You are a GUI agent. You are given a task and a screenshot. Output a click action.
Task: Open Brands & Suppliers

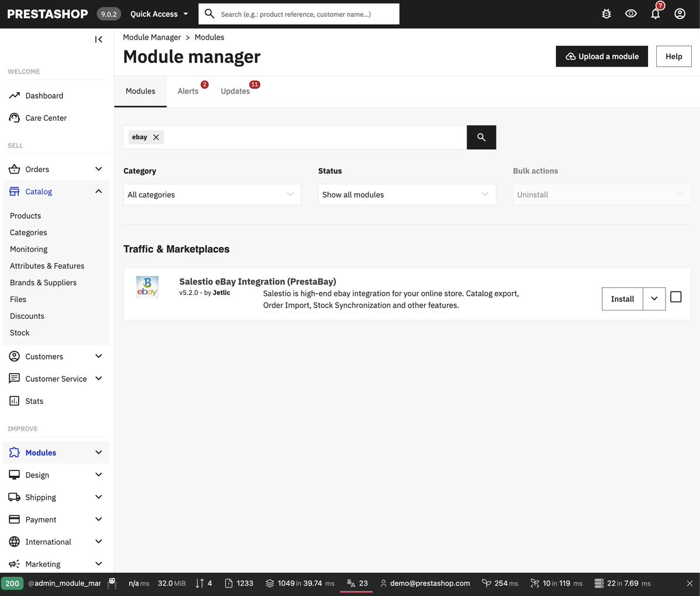[x=43, y=283]
